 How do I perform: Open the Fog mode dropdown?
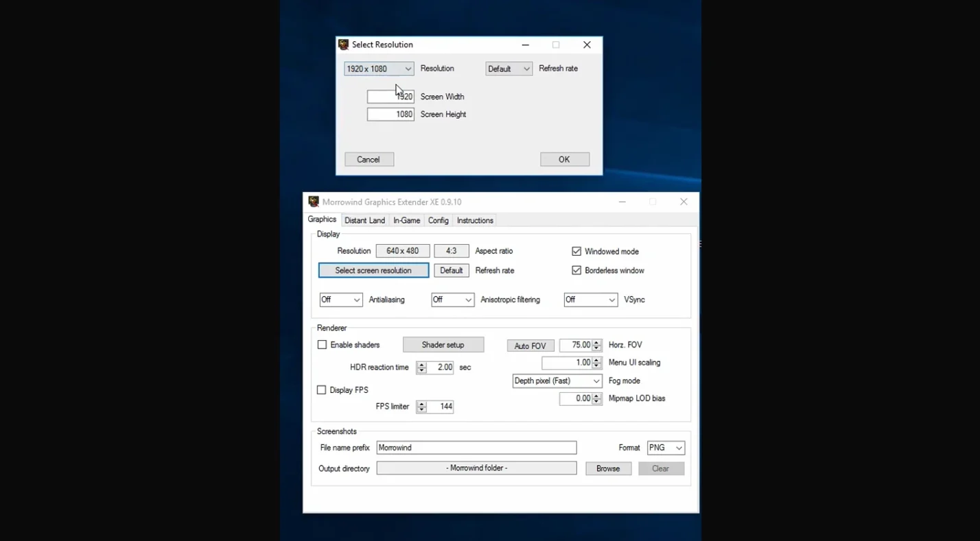tap(557, 381)
